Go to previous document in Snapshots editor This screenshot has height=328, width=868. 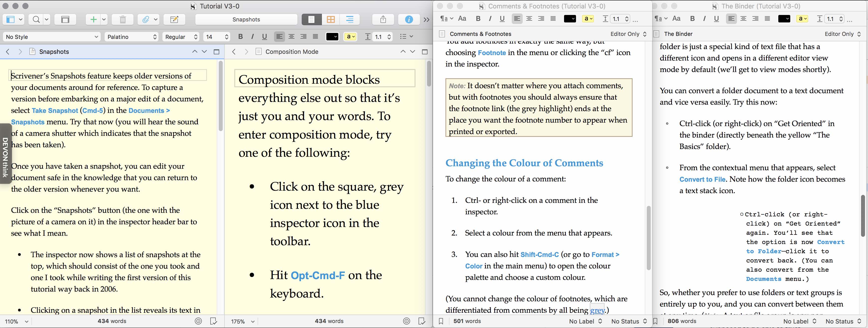[194, 52]
